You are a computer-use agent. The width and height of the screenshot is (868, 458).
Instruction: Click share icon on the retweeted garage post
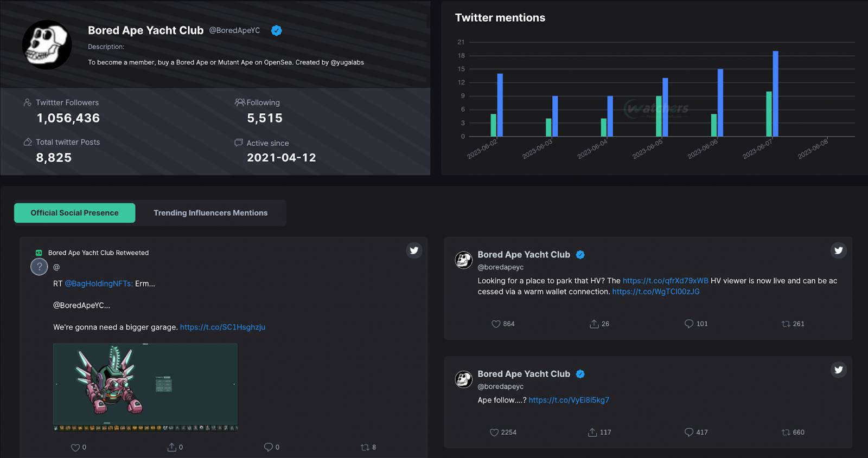point(171,447)
